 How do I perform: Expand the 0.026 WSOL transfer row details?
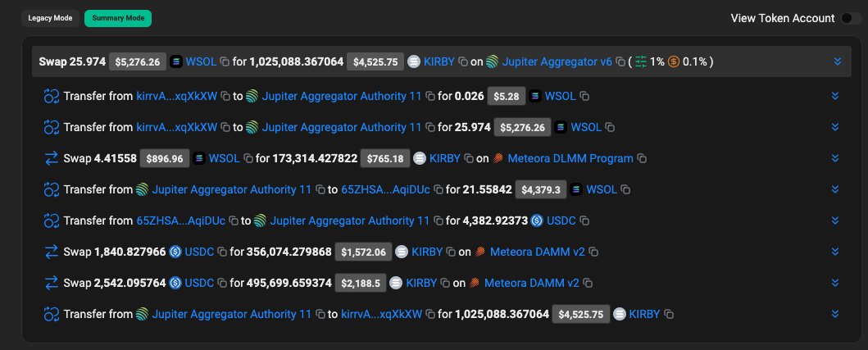click(x=835, y=97)
